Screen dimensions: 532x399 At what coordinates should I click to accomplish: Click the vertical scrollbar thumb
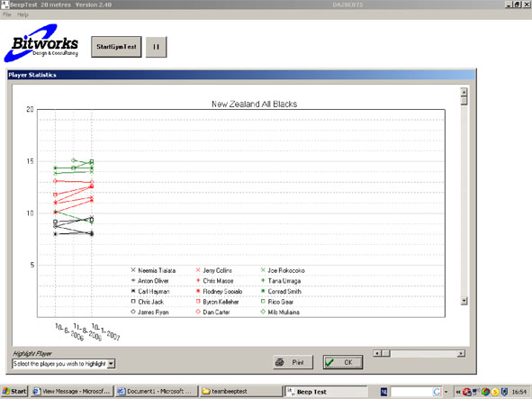point(464,101)
